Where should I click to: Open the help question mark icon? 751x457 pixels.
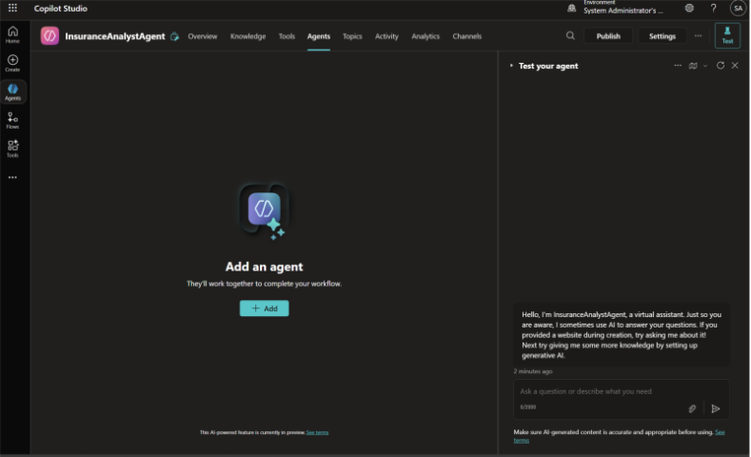click(713, 8)
